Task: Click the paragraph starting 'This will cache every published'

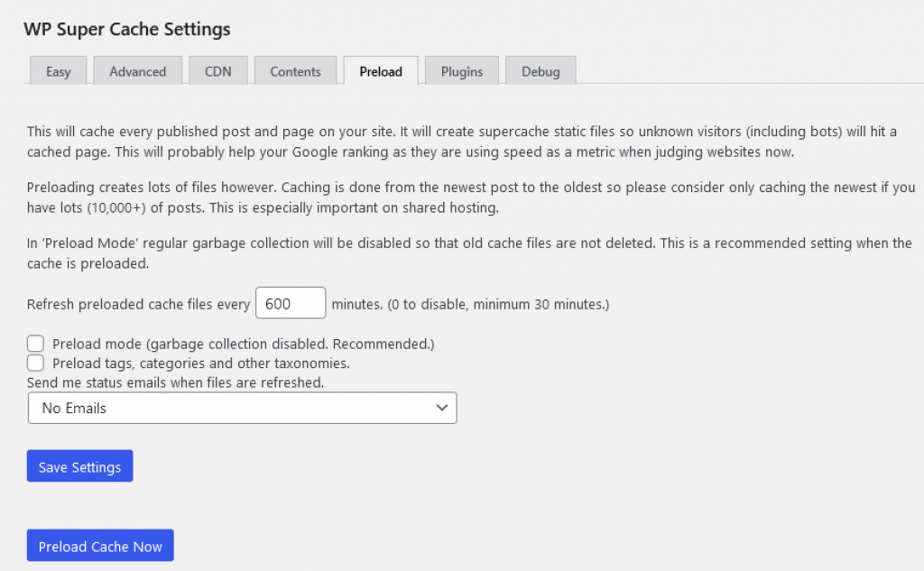Action: [x=462, y=142]
